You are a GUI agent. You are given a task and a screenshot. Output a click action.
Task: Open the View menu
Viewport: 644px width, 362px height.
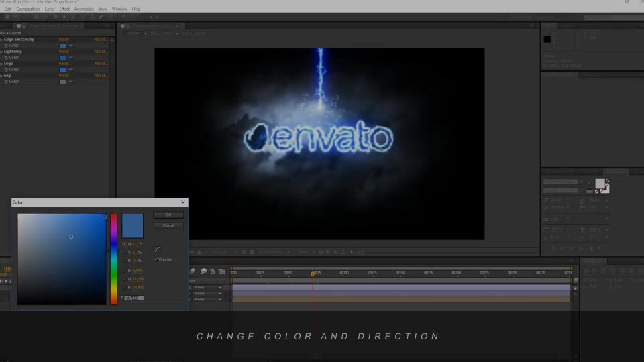click(x=103, y=9)
